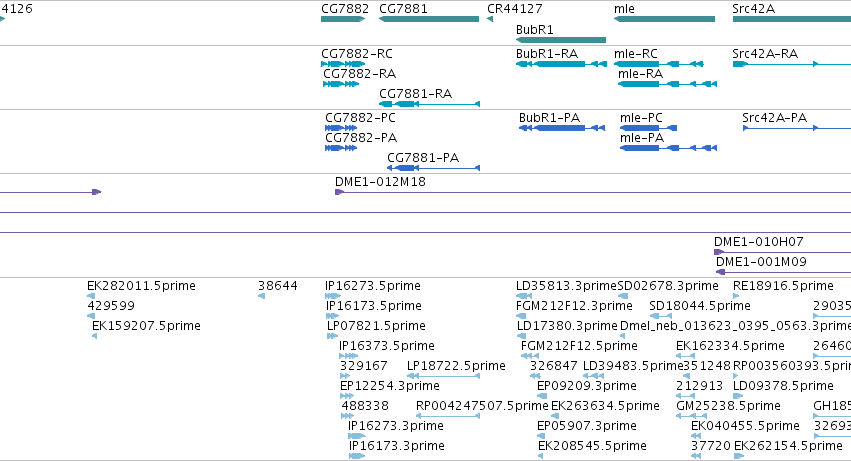Click BAC clone DME1-010H07 arrow

click(782, 252)
